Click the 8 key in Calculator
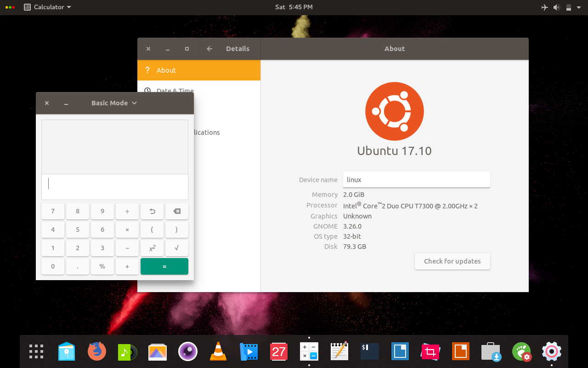Image resolution: width=588 pixels, height=368 pixels. pyautogui.click(x=78, y=211)
